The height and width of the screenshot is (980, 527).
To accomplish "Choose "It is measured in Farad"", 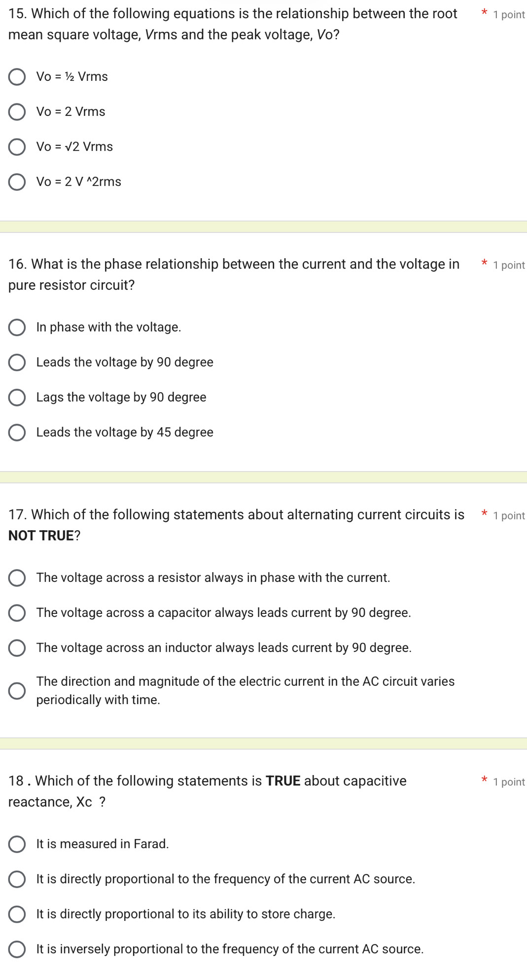I will click(x=17, y=844).
